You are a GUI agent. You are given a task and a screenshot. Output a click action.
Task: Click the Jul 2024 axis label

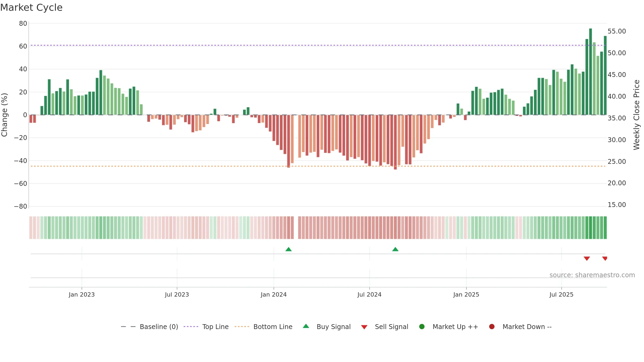(369, 294)
